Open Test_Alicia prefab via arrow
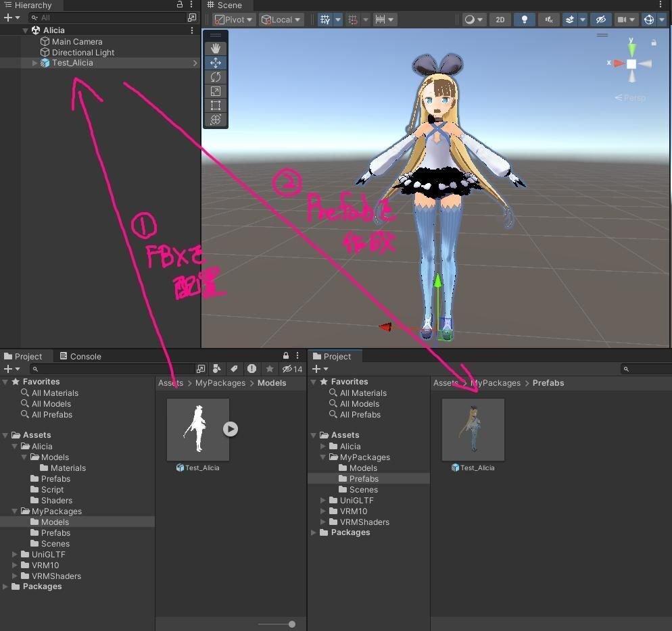 tap(195, 63)
